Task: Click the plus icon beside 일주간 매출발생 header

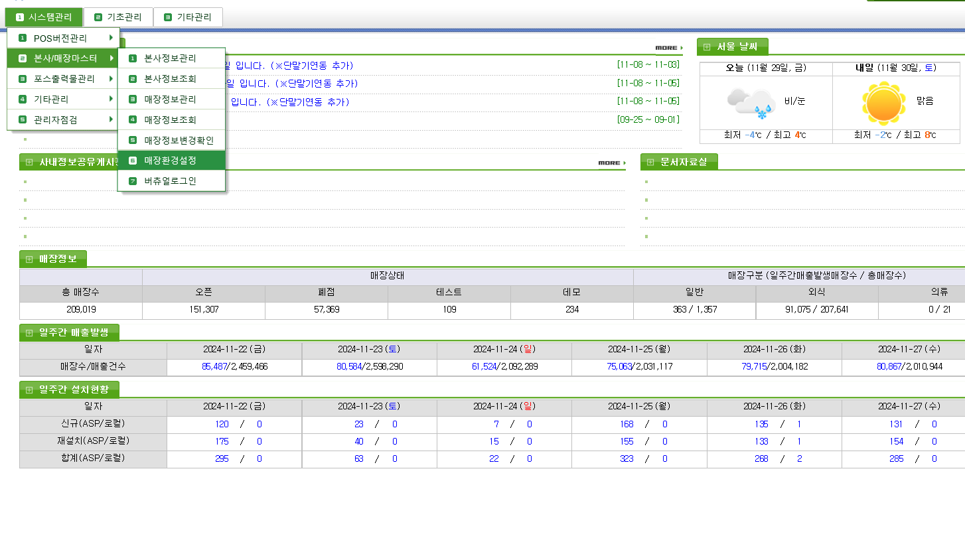Action: pos(29,332)
